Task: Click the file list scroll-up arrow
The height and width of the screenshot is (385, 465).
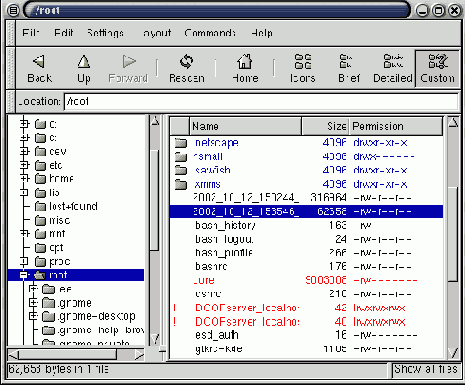Action: coord(453,122)
